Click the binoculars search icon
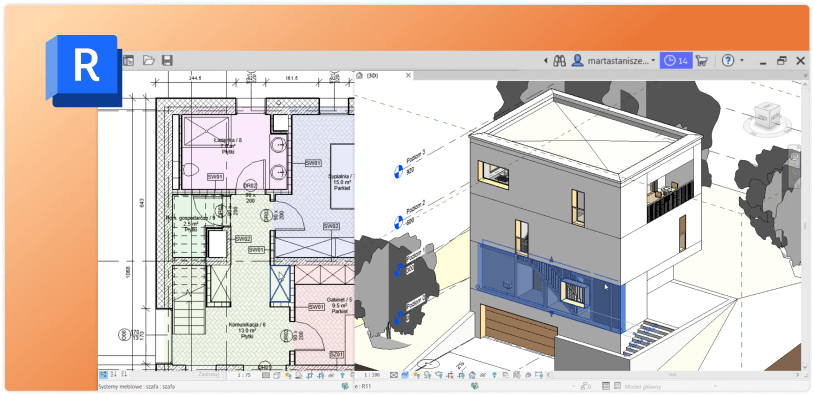Viewport: 814px width, 395px height. (x=559, y=61)
